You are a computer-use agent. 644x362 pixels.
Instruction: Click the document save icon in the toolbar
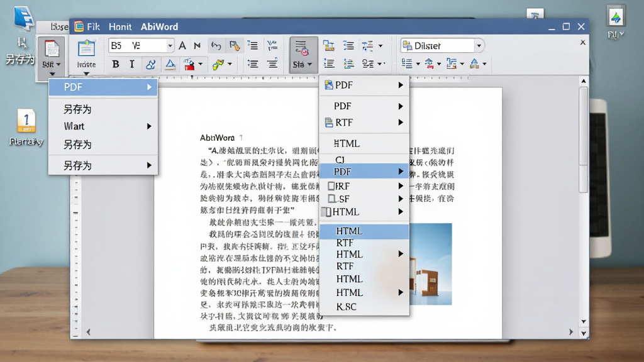coord(52,49)
